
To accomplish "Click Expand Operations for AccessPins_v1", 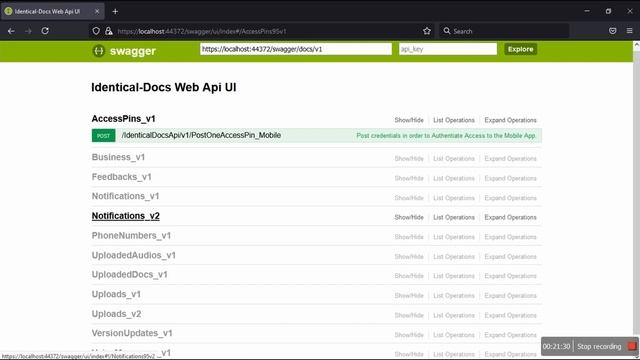I will click(x=510, y=120).
